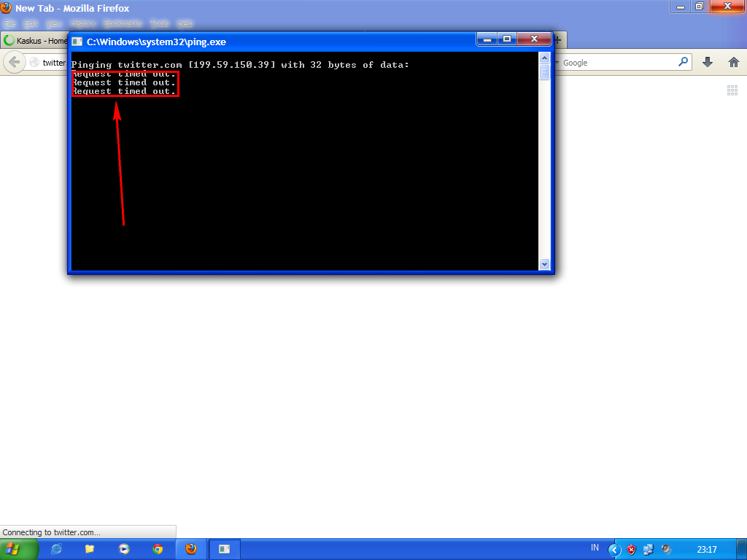The image size is (747, 560).
Task: Launch Internet Explorer from taskbar
Action: coord(56,550)
